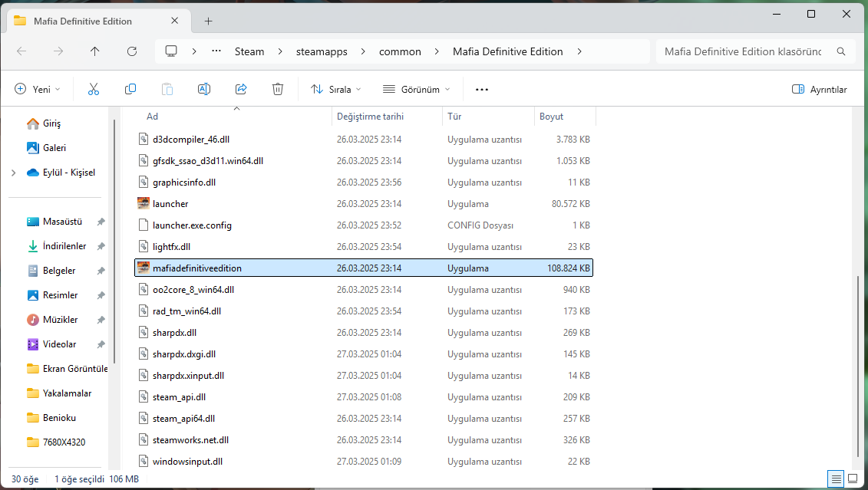This screenshot has height=490, width=868.
Task: Open the Yakalamalar folder in sidebar
Action: click(x=67, y=393)
